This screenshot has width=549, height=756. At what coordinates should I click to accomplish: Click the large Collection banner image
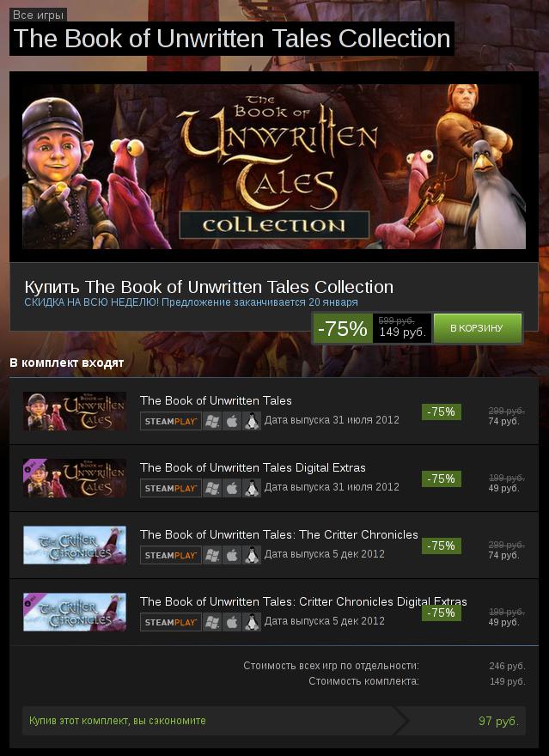coord(274,167)
